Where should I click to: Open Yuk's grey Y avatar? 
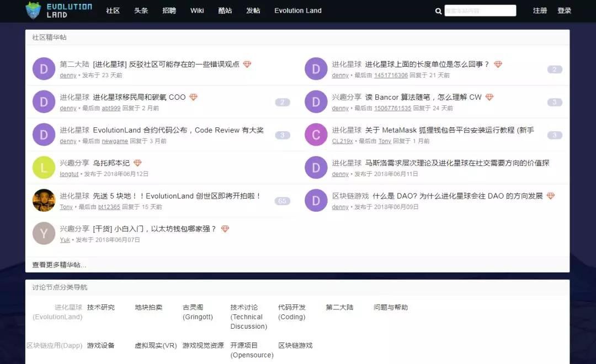pyautogui.click(x=44, y=233)
